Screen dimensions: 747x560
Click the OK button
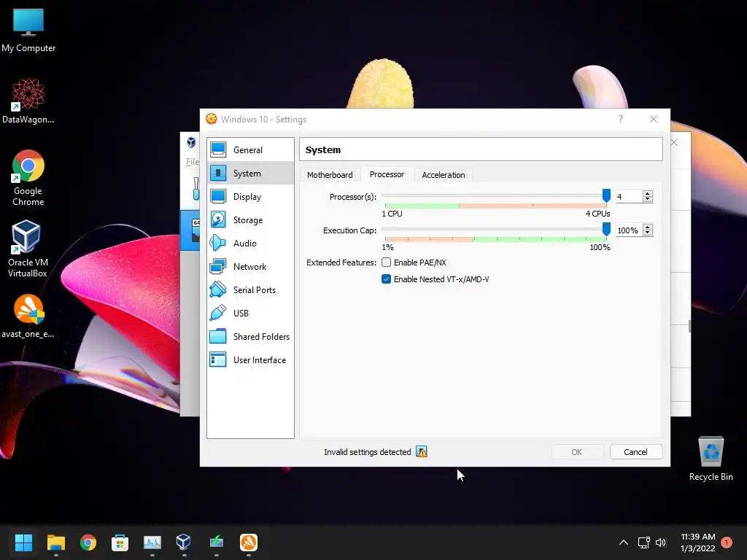(x=576, y=452)
